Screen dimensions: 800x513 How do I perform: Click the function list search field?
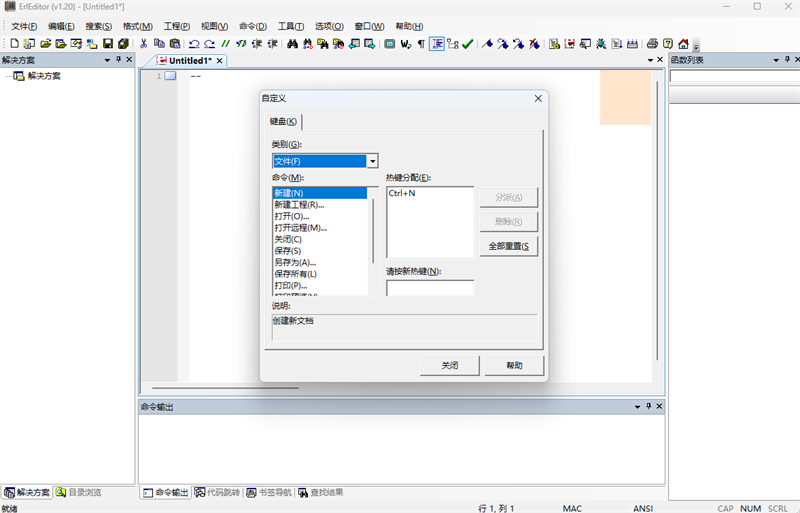point(734,76)
